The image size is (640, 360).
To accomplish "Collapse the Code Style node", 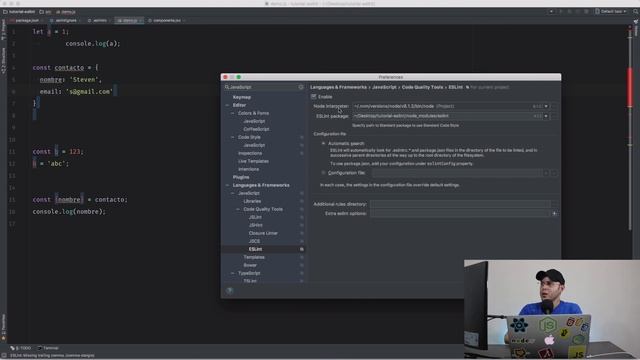I will tap(233, 137).
